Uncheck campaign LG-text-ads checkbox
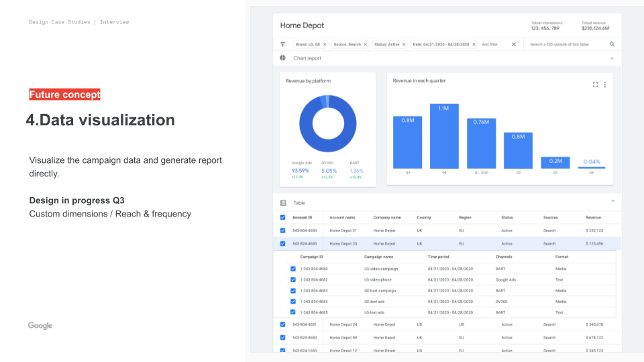644x362 pixels. click(x=293, y=312)
